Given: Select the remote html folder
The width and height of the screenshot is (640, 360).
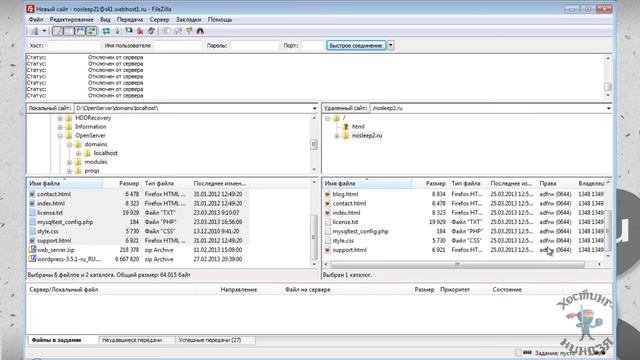Looking at the screenshot, I should pyautogui.click(x=358, y=127).
